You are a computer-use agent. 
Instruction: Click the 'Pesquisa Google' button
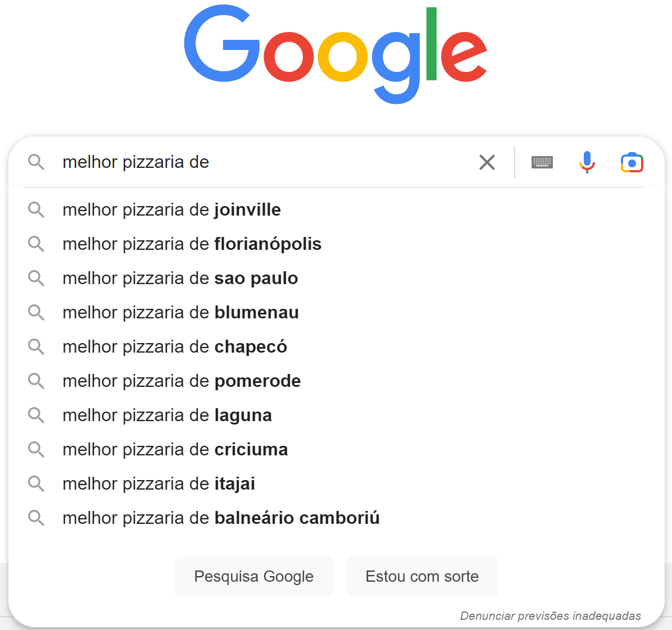253,576
